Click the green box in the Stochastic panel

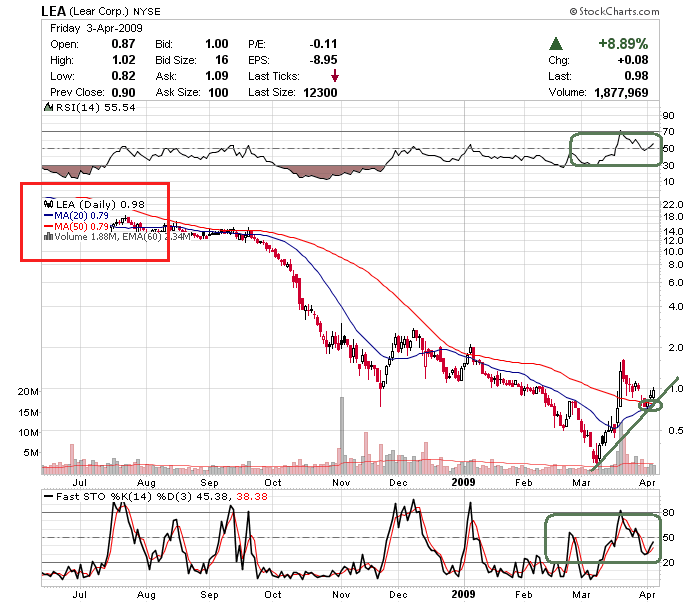pos(603,538)
